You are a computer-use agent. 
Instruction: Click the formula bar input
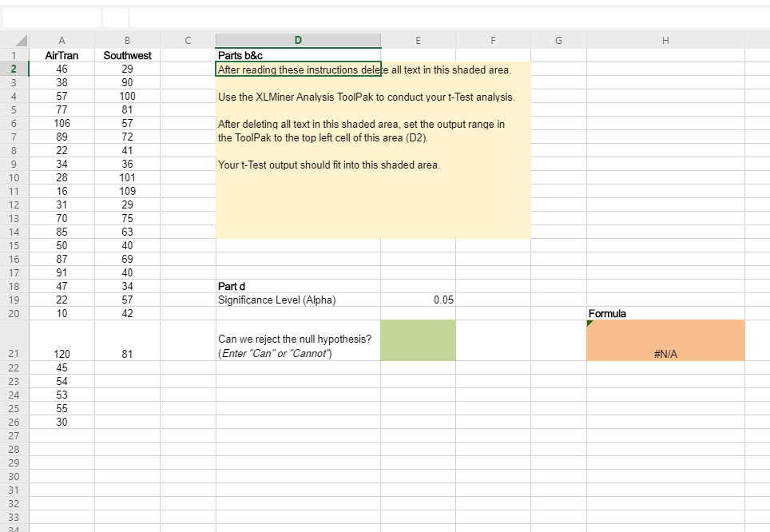(450, 18)
